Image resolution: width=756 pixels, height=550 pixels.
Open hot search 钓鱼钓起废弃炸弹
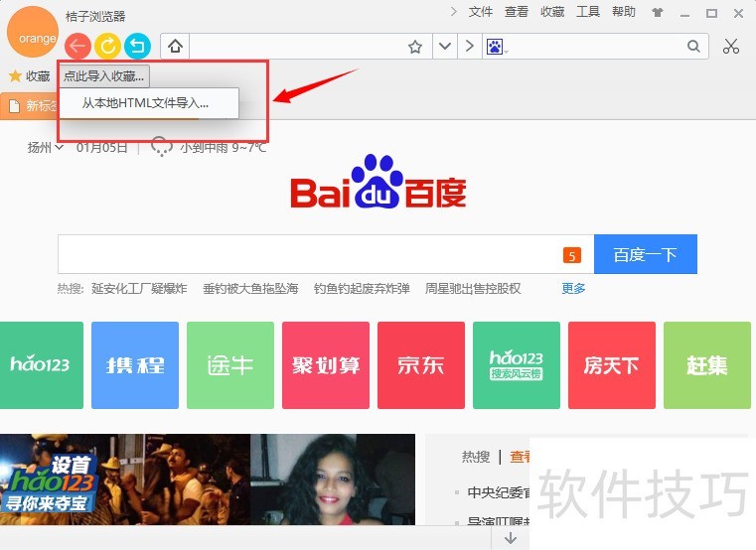[362, 289]
